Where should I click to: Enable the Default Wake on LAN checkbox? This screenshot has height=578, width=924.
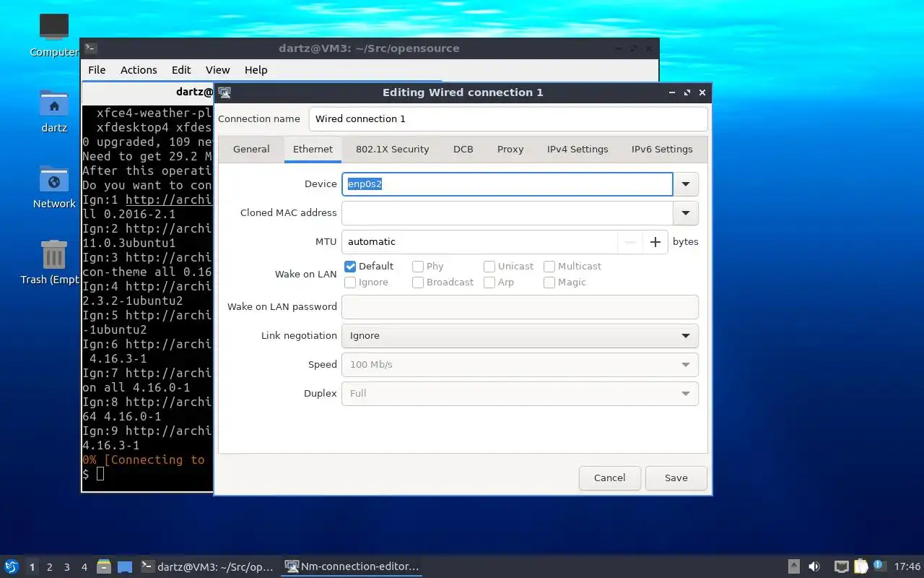351,267
